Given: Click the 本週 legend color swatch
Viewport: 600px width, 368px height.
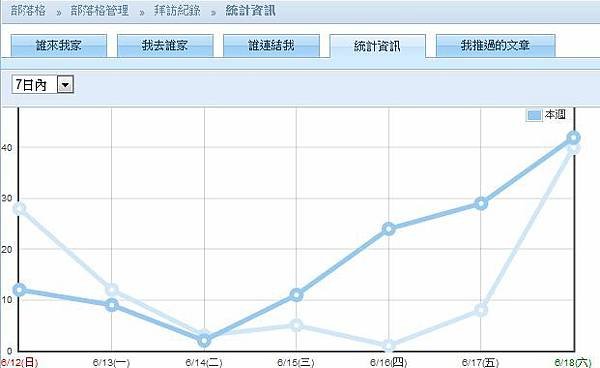Looking at the screenshot, I should pos(534,115).
